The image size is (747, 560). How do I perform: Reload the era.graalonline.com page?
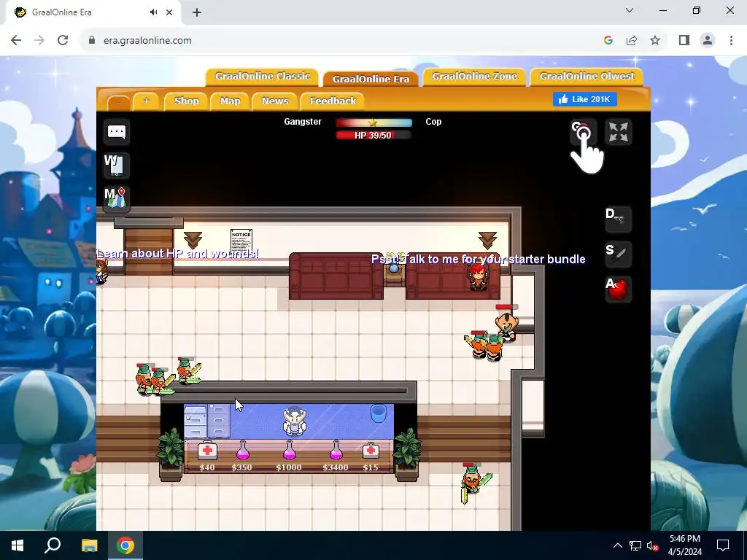point(63,41)
